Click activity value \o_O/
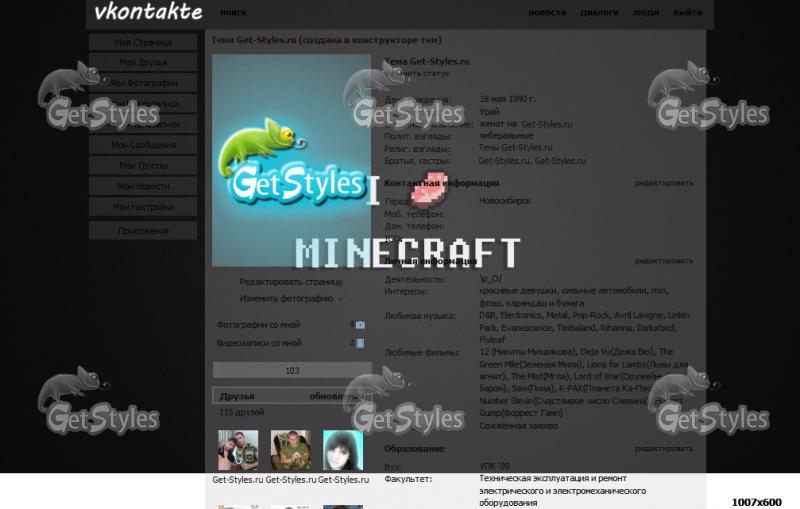800x509 pixels. coord(491,279)
